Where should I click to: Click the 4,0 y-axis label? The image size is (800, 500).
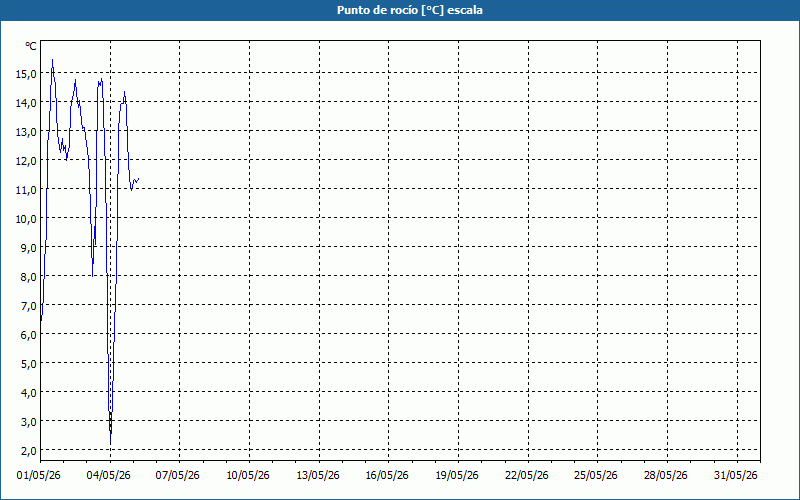tap(29, 393)
